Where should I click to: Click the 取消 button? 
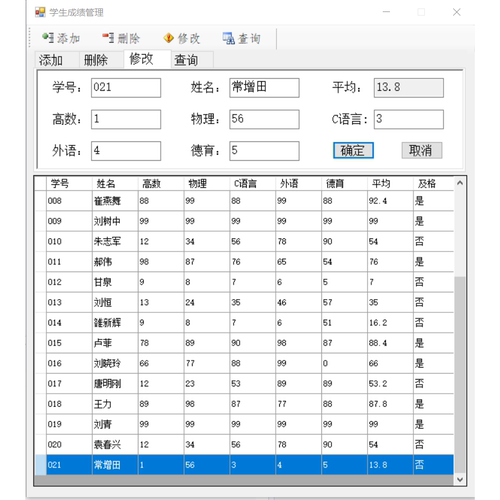coord(421,150)
